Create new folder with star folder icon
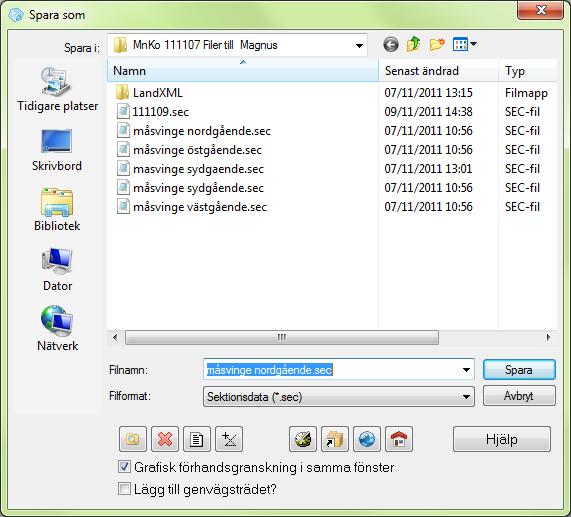This screenshot has width=571, height=517. 437,45
